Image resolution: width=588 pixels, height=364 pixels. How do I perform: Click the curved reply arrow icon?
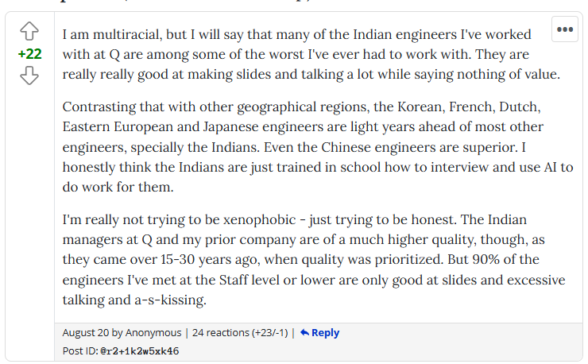tap(304, 333)
